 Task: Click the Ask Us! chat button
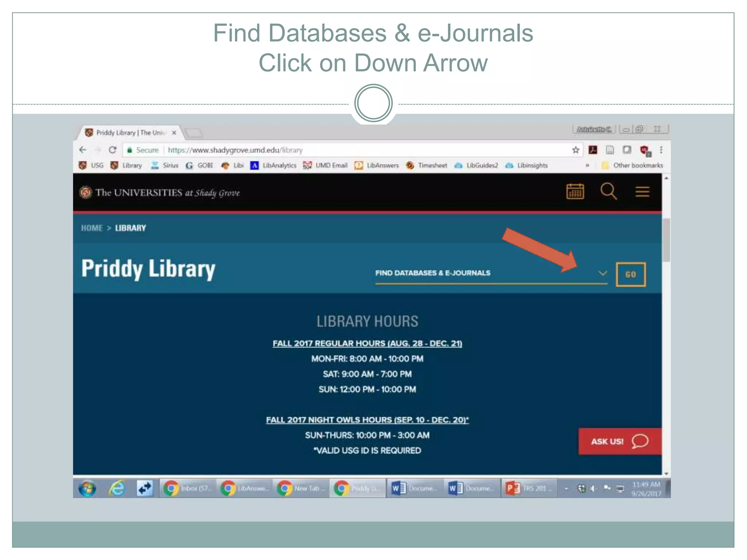[x=620, y=442]
